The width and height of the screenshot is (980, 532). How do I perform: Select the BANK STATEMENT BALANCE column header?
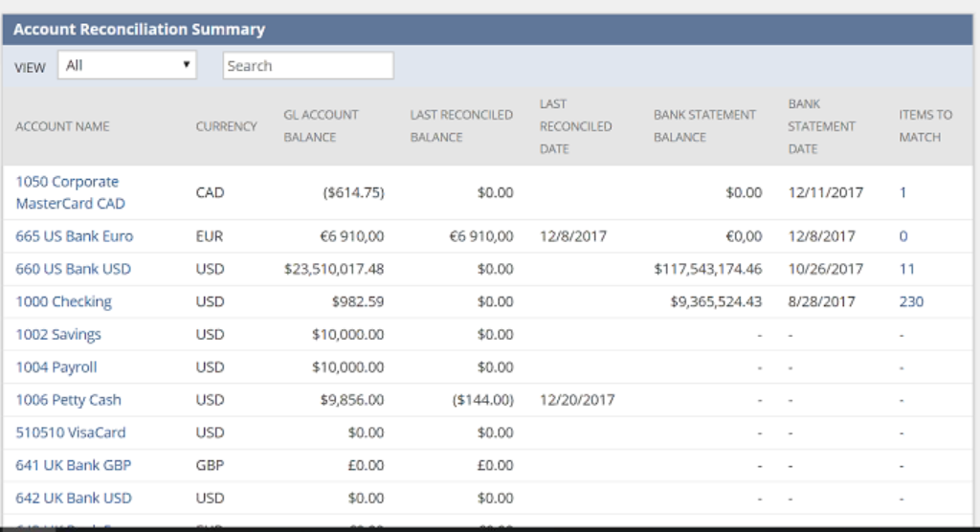pyautogui.click(x=705, y=125)
